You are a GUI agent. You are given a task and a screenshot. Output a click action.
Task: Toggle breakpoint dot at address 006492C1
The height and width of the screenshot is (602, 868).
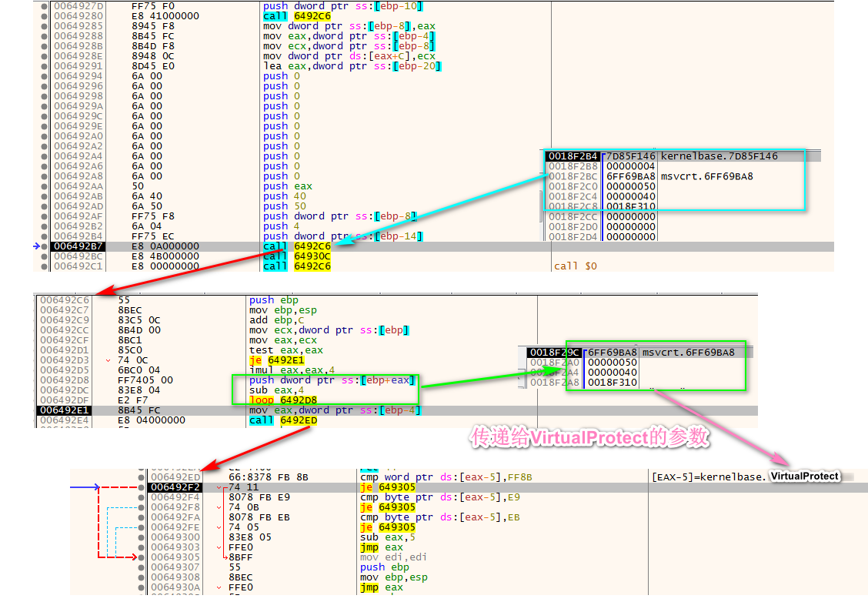click(x=45, y=266)
